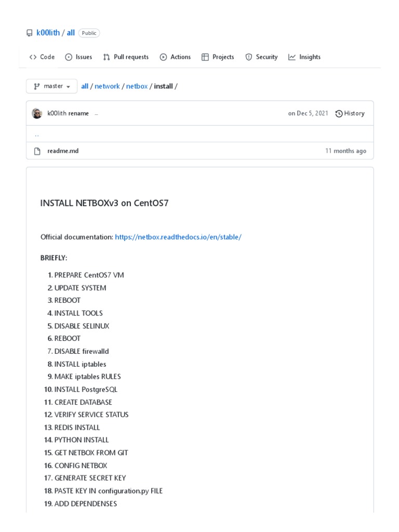This screenshot has height=532, width=399.
Task: Click the Projects table icon
Action: pyautogui.click(x=205, y=57)
